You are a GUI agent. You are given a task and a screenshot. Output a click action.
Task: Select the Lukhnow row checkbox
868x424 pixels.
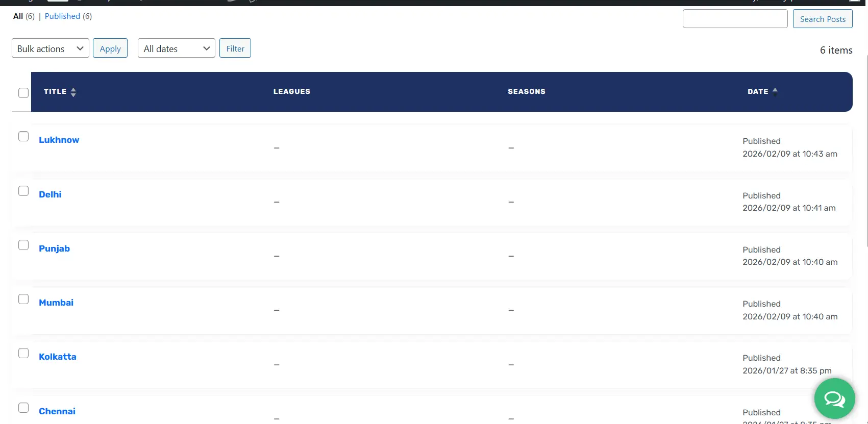click(23, 136)
